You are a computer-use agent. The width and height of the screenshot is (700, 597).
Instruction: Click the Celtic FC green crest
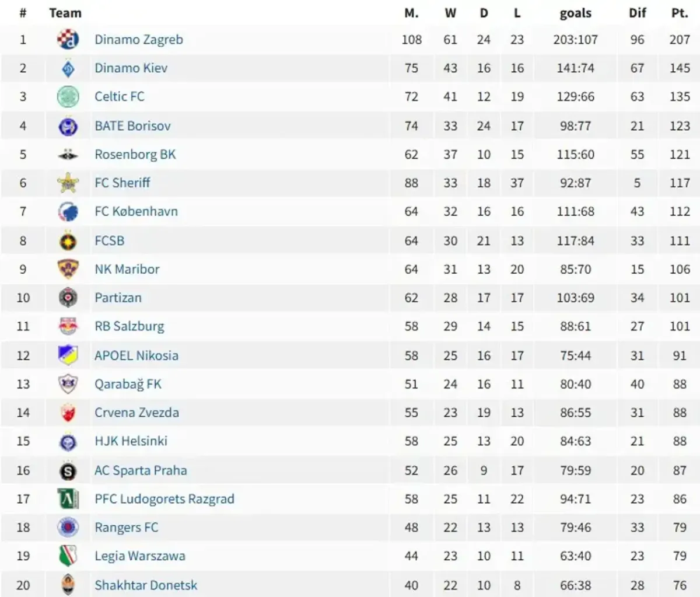pos(68,97)
